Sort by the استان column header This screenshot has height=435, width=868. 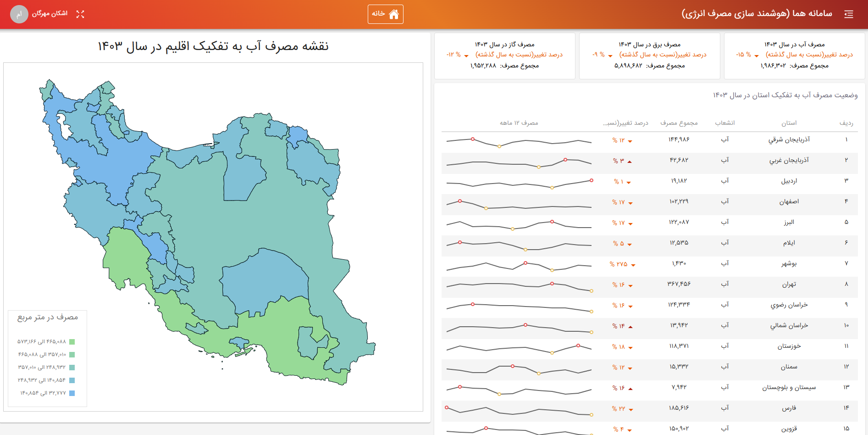point(789,123)
